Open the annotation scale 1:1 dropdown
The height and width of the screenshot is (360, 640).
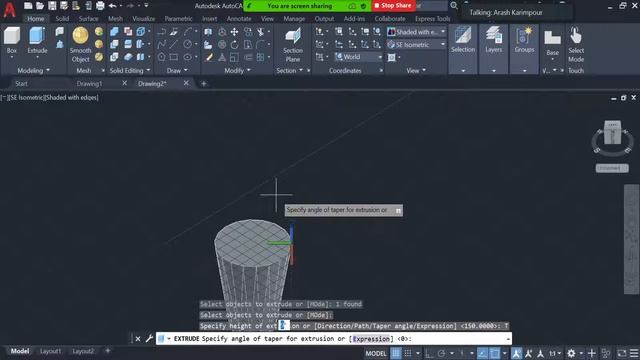(555, 353)
